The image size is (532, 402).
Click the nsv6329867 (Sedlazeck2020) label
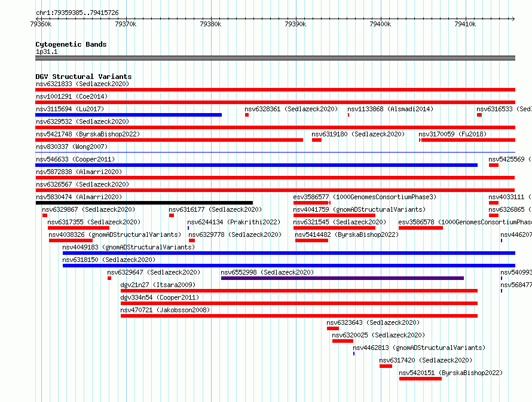88,209
